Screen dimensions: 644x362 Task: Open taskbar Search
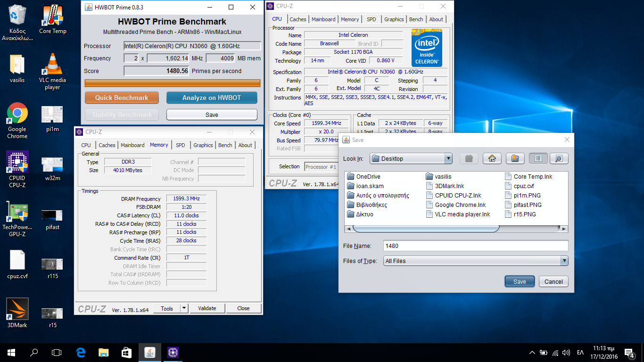(34, 352)
